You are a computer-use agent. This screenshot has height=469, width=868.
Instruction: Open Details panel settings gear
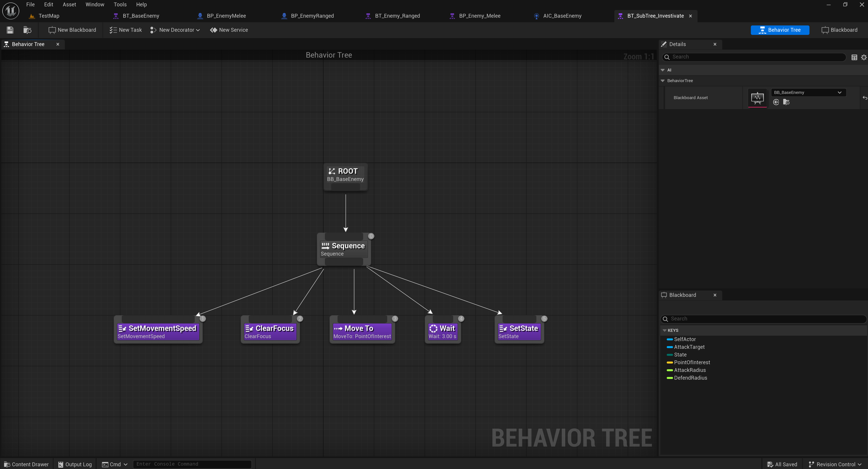click(x=864, y=57)
